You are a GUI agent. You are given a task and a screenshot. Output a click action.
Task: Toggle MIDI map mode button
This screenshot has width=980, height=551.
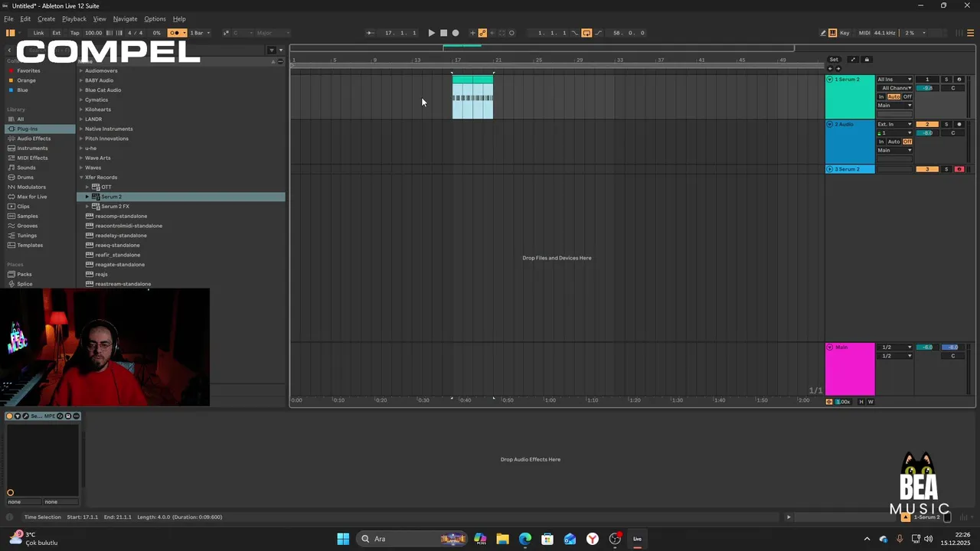(864, 33)
